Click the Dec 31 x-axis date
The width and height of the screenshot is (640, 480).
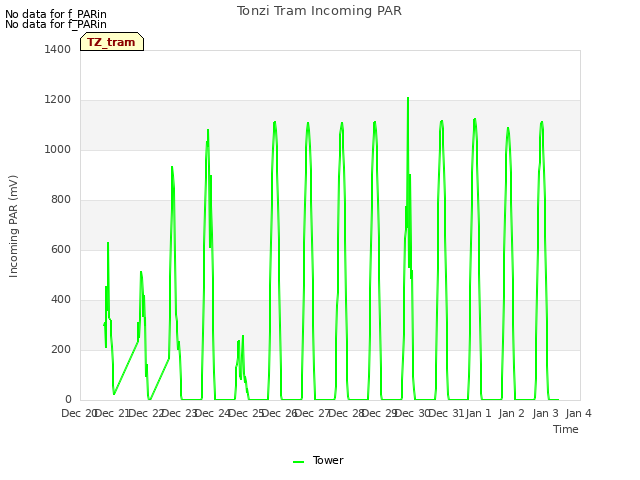point(447,413)
